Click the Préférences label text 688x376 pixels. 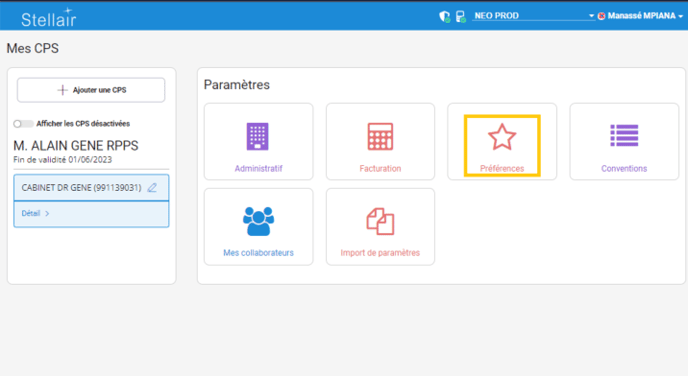[x=502, y=168]
